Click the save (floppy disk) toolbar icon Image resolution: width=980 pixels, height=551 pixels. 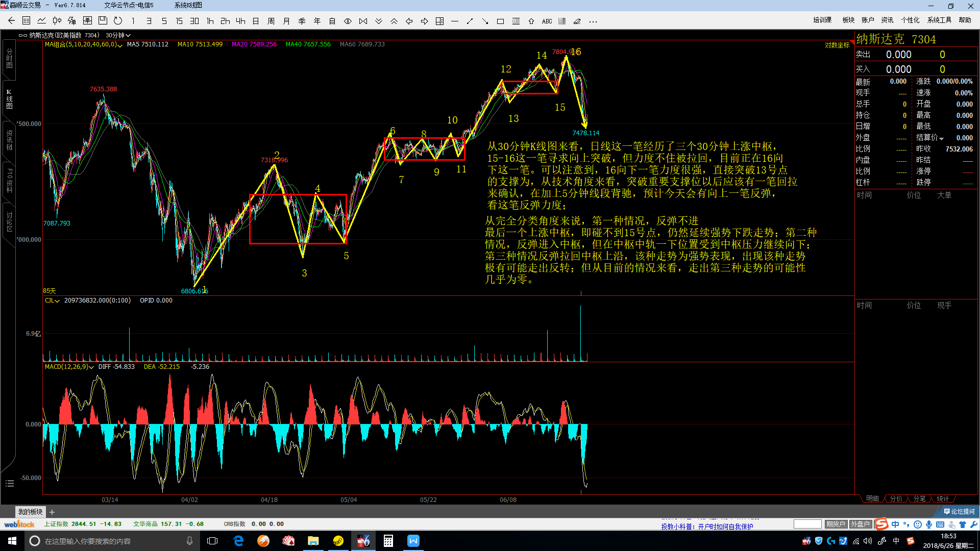pyautogui.click(x=103, y=21)
